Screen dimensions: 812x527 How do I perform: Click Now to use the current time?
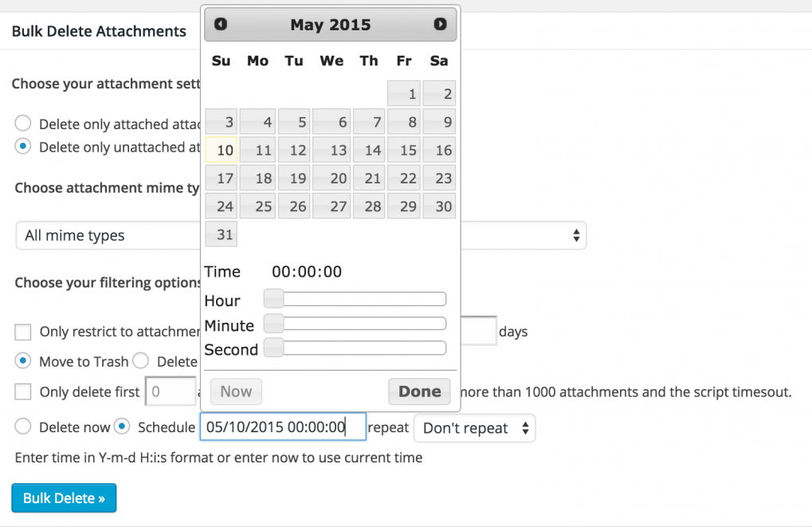coord(236,391)
